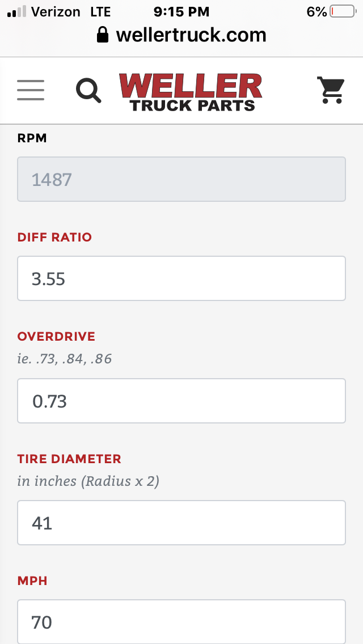Tap the 6% battery percentage text

coord(316,12)
